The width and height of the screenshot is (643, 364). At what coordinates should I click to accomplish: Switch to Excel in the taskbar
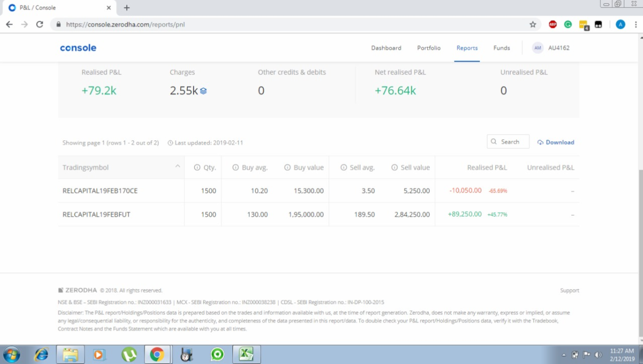(247, 354)
